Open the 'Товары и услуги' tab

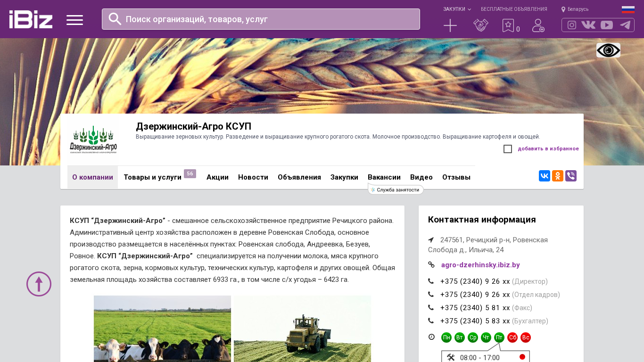click(x=153, y=177)
